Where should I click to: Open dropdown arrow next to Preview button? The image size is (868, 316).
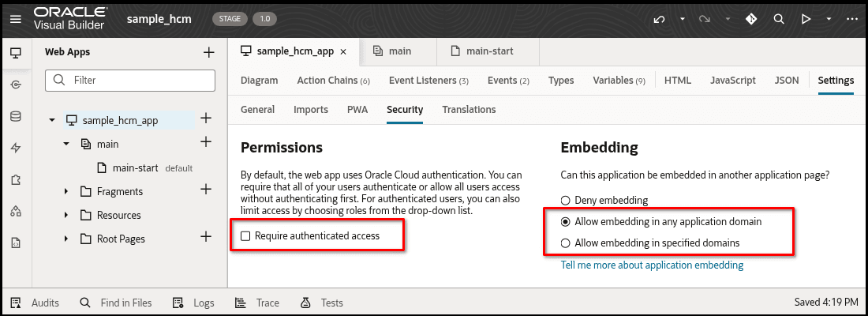tap(828, 19)
